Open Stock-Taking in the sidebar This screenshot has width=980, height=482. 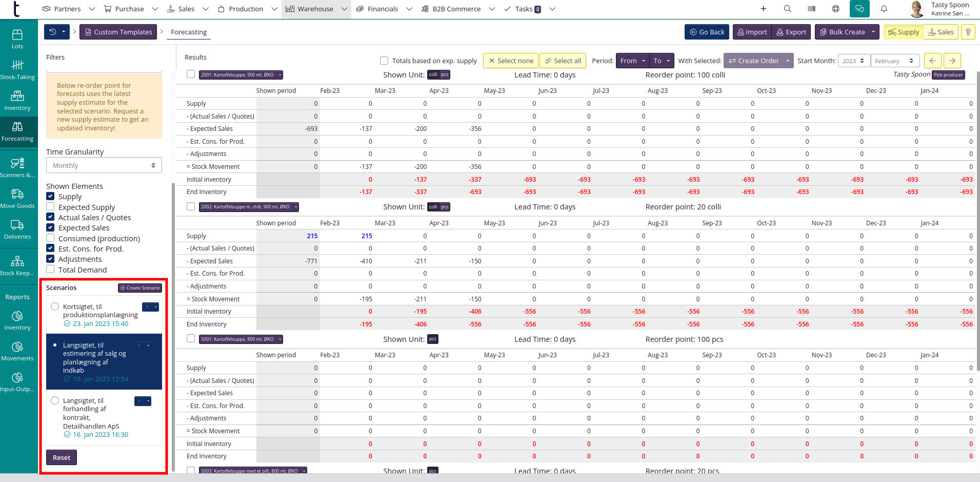[17, 70]
